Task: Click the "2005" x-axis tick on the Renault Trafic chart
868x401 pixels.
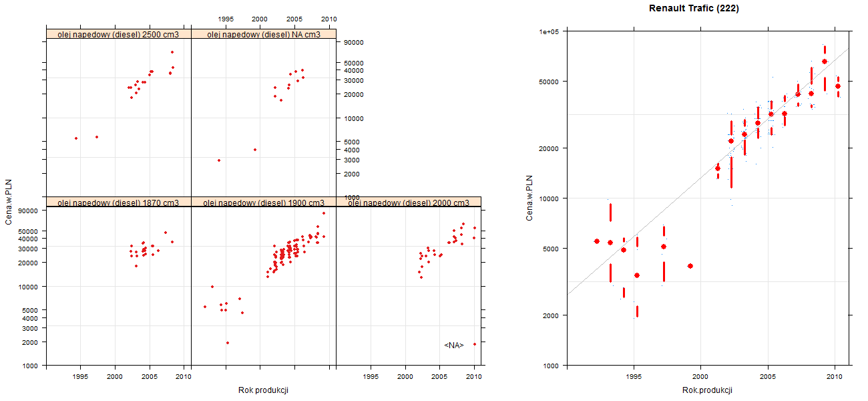Action: tap(767, 378)
